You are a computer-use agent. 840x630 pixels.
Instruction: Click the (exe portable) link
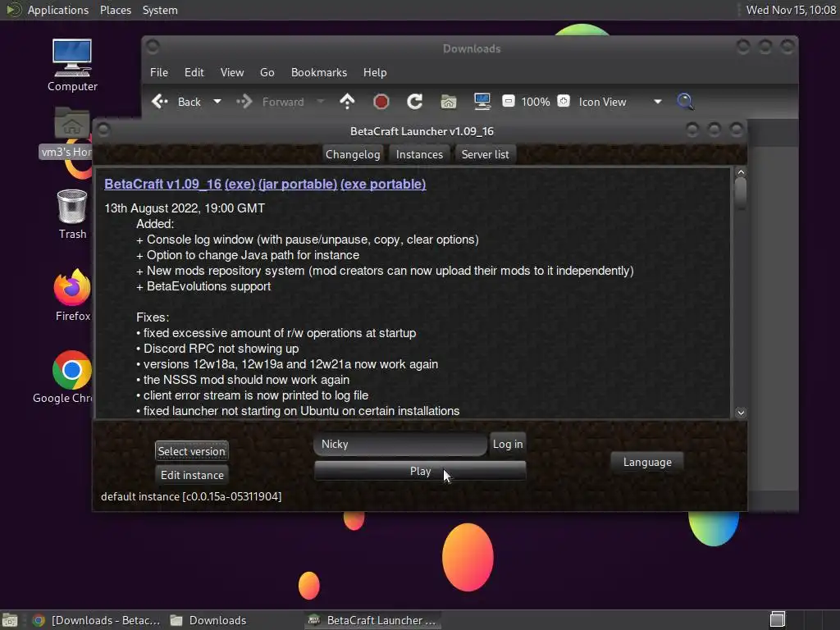point(383,184)
